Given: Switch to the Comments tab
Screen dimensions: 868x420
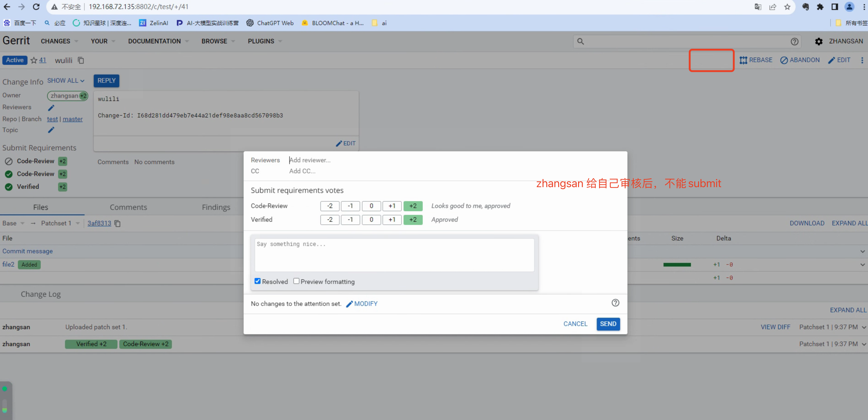Looking at the screenshot, I should pyautogui.click(x=128, y=207).
